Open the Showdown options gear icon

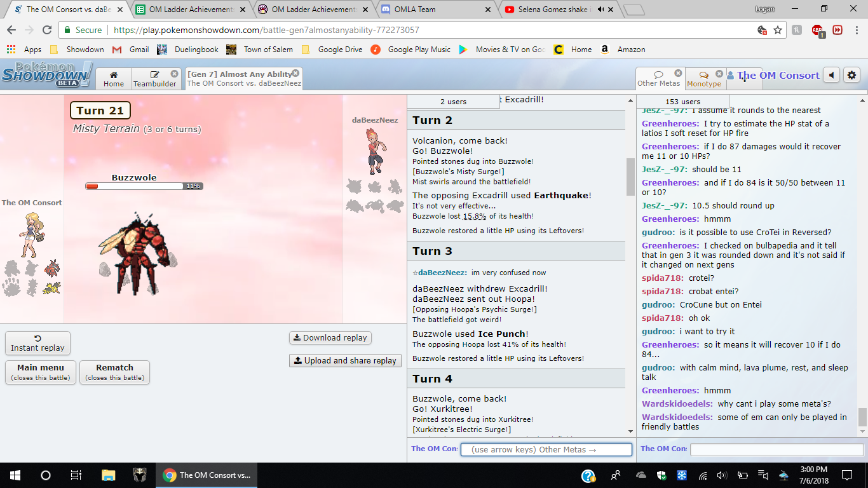(851, 76)
